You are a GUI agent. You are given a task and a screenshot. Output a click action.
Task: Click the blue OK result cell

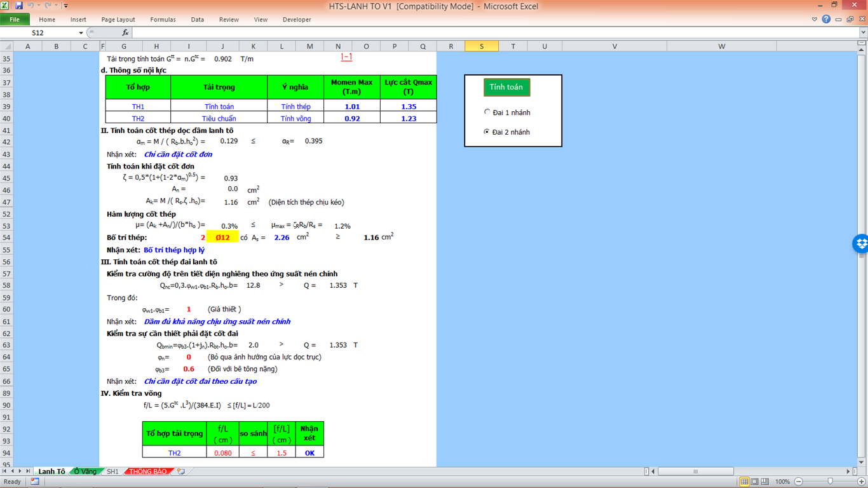tap(309, 453)
